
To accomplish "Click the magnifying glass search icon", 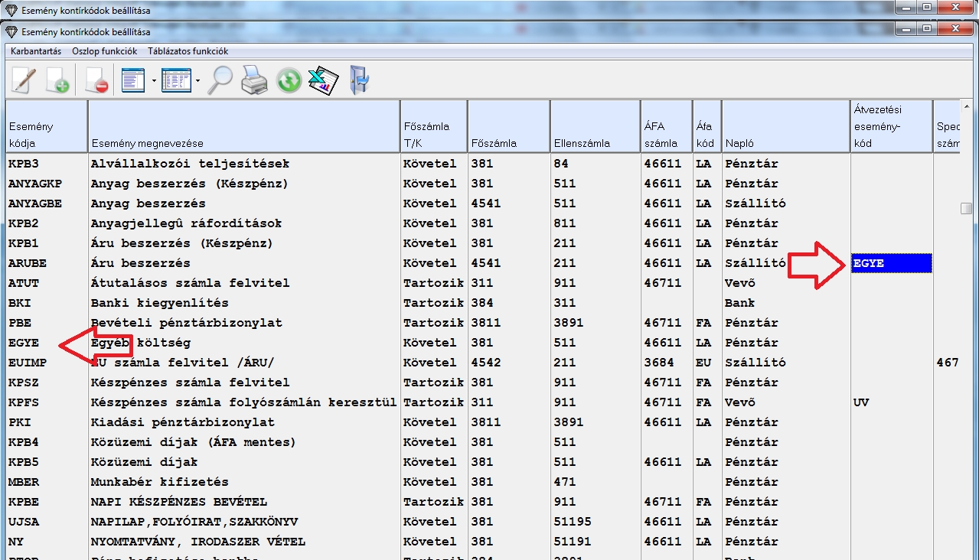I will tap(220, 80).
